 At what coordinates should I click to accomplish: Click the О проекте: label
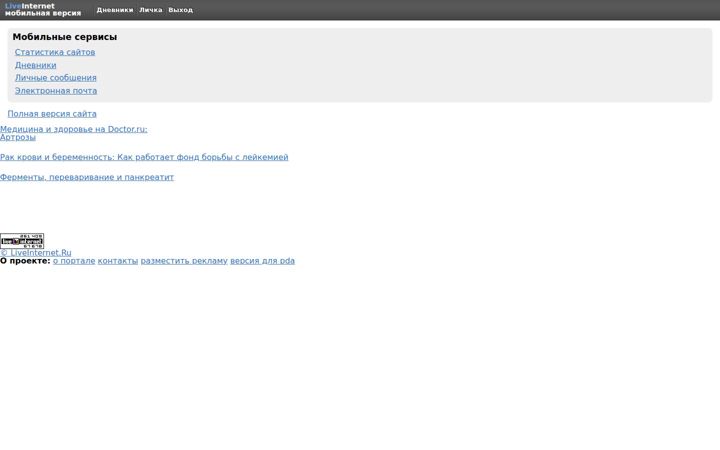(x=25, y=261)
